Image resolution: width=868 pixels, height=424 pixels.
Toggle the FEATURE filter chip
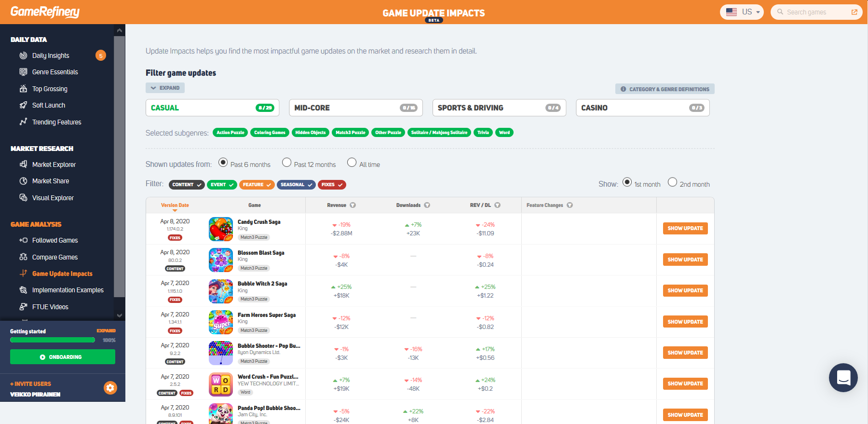click(x=257, y=185)
